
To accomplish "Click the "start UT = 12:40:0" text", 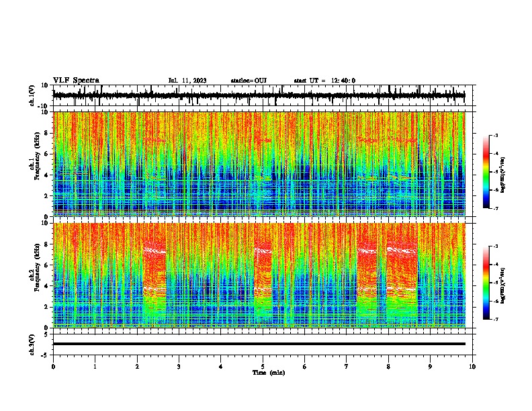I will tap(324, 81).
